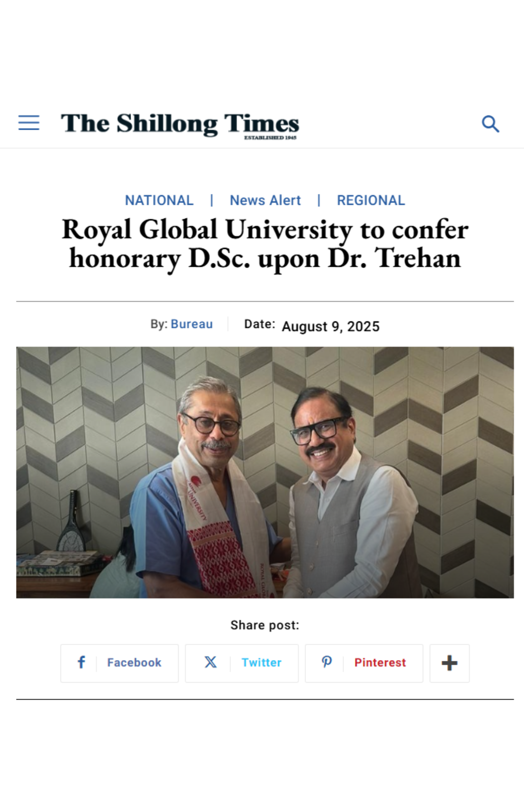The image size is (524, 812).
Task: Click the Facebook share label
Action: pos(134,663)
